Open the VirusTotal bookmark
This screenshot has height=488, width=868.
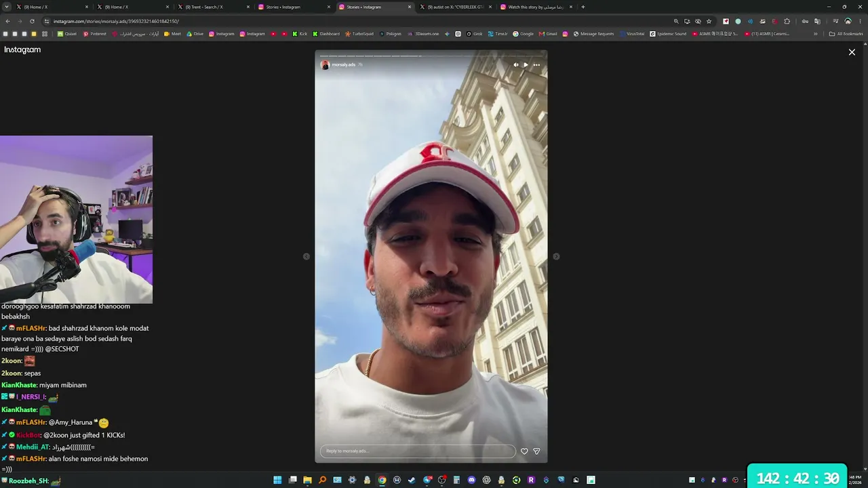[632, 34]
